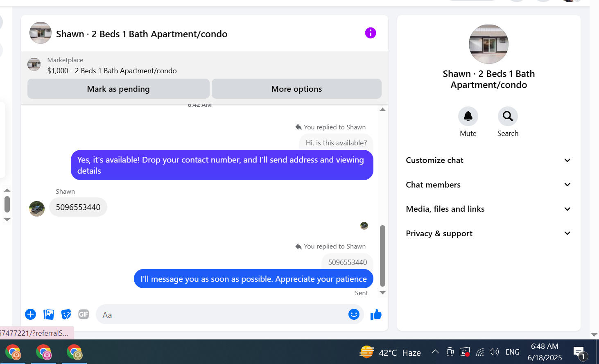Click the small seen-receipt avatar
The width and height of the screenshot is (599, 364).
(364, 226)
